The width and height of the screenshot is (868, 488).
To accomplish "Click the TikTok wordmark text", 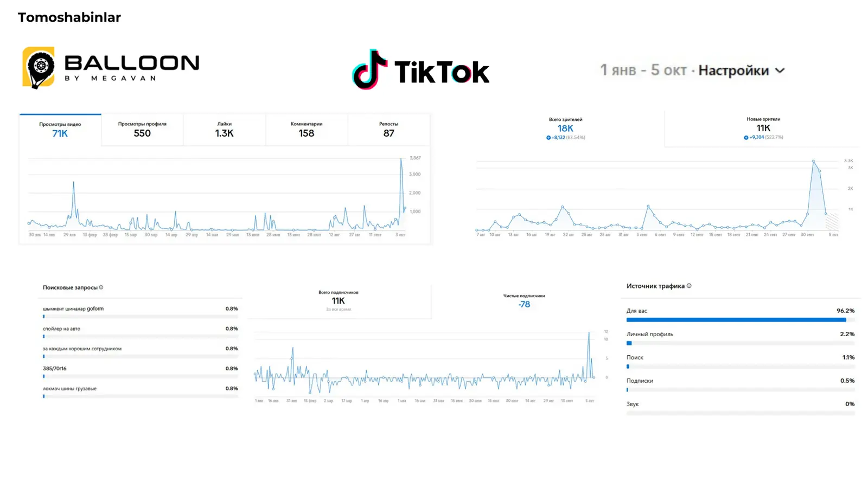I will 442,72.
